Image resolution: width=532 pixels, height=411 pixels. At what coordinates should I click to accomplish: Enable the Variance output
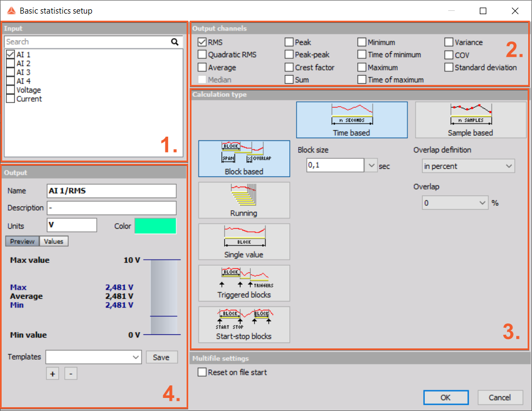click(449, 42)
